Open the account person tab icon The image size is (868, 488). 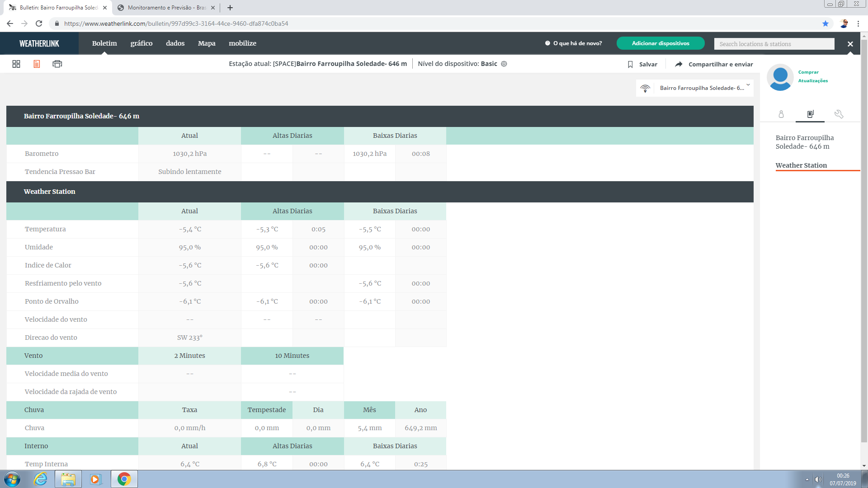(x=781, y=114)
